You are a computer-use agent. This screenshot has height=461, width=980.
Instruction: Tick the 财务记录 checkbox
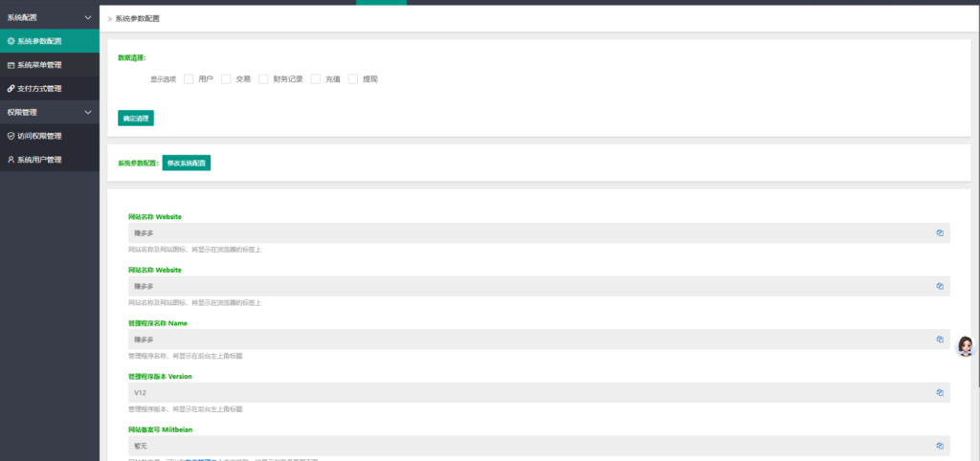(x=263, y=79)
